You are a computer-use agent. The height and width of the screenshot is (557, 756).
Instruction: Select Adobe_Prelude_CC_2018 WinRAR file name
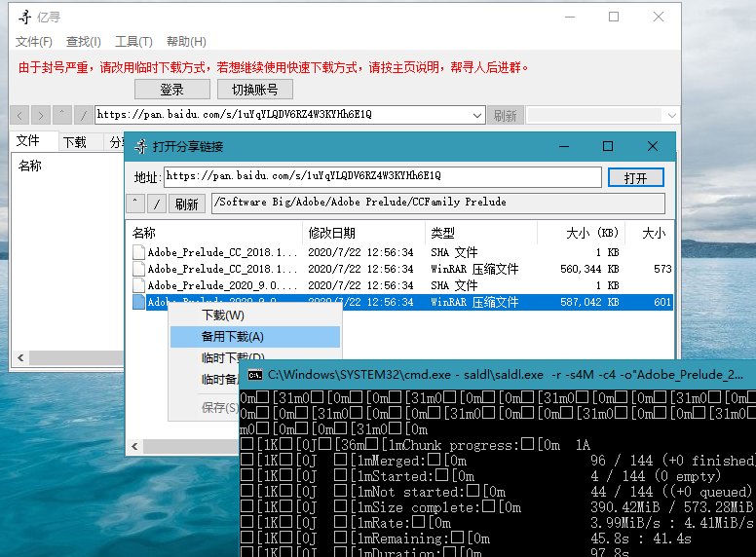point(222,269)
